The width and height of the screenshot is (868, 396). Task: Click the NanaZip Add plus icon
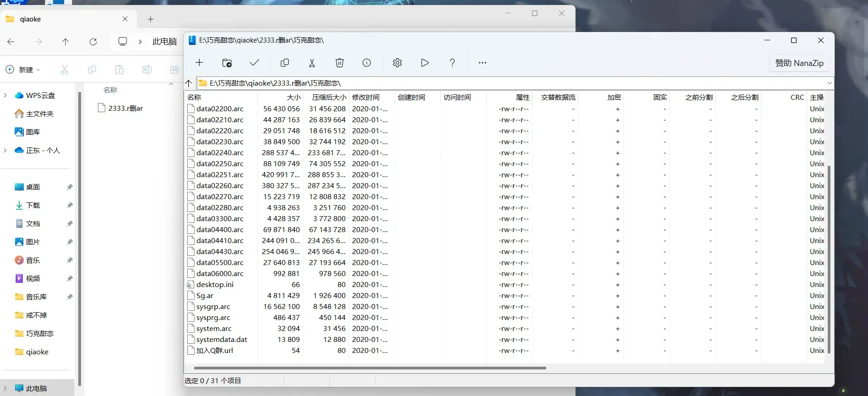point(199,63)
